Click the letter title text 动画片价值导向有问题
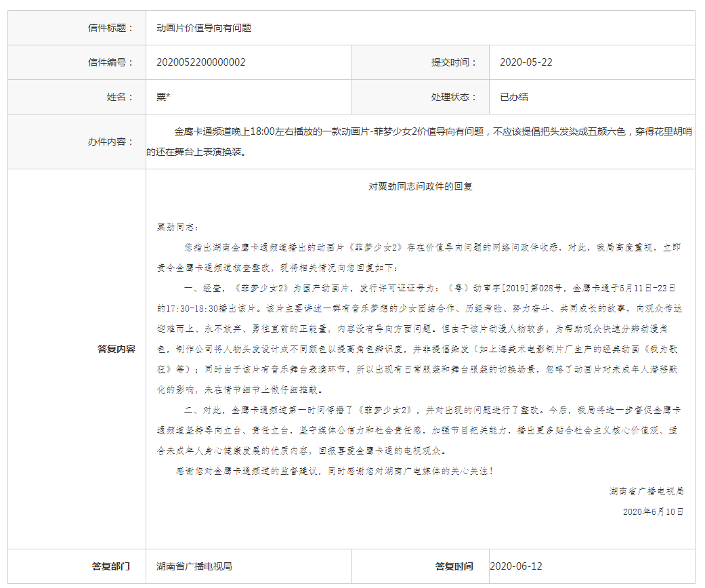 point(204,28)
